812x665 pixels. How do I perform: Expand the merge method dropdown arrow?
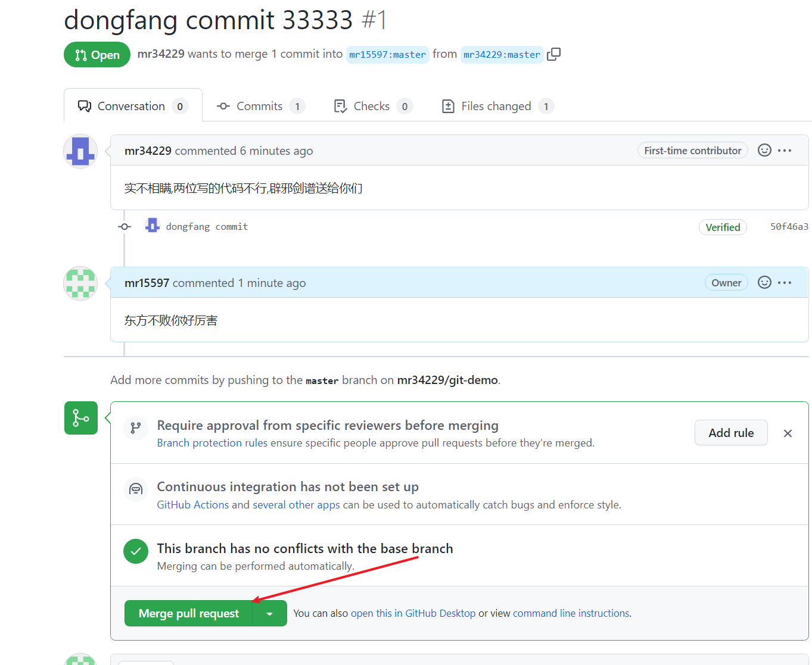pyautogui.click(x=270, y=613)
